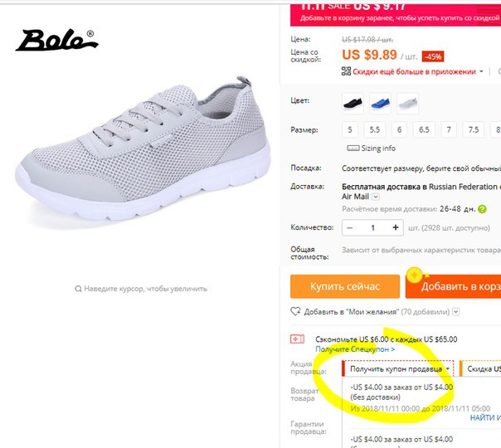This screenshot has width=501, height=448.
Task: Increase quantity with the plus button
Action: (396, 227)
